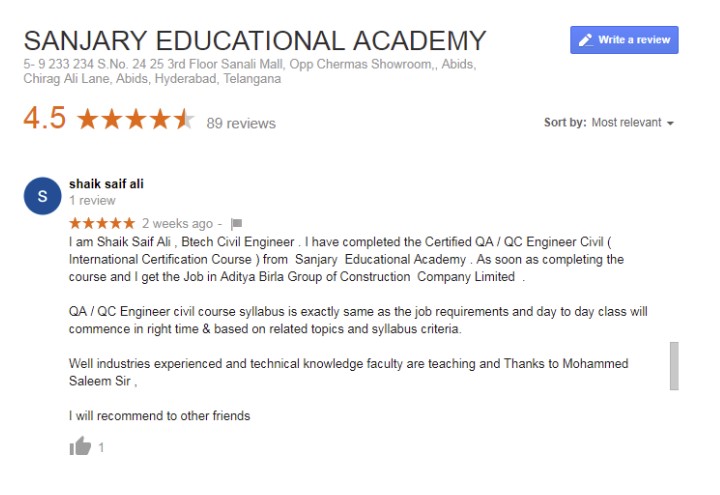Click the academy address text

pos(250,71)
